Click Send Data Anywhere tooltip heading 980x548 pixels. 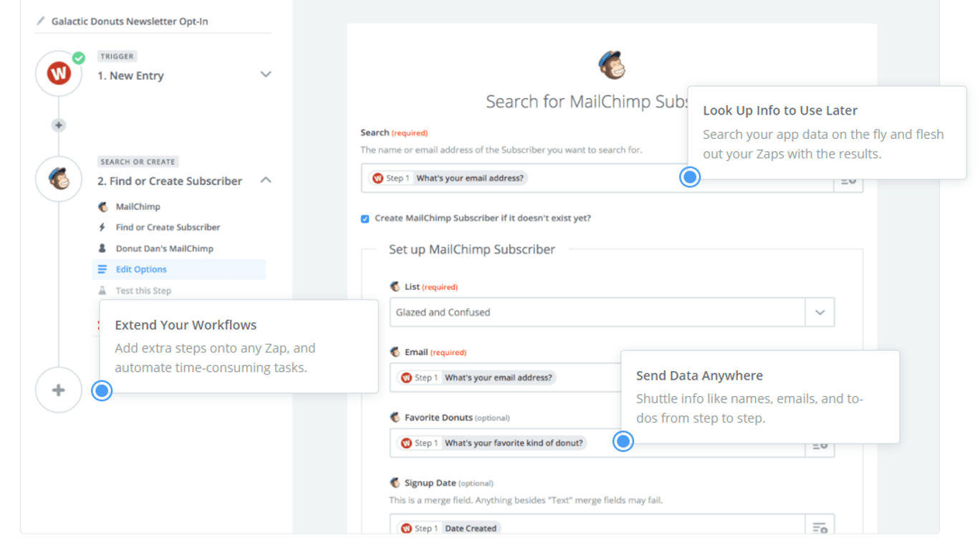(x=699, y=375)
